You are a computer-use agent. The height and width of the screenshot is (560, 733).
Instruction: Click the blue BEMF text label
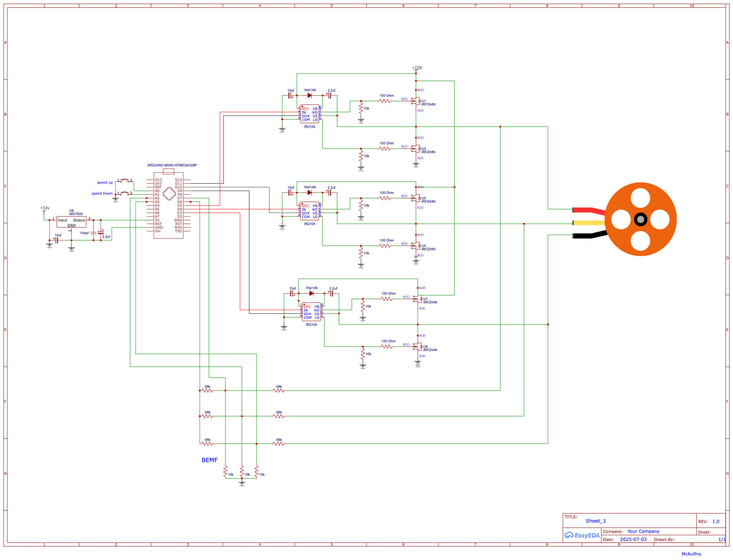click(209, 459)
